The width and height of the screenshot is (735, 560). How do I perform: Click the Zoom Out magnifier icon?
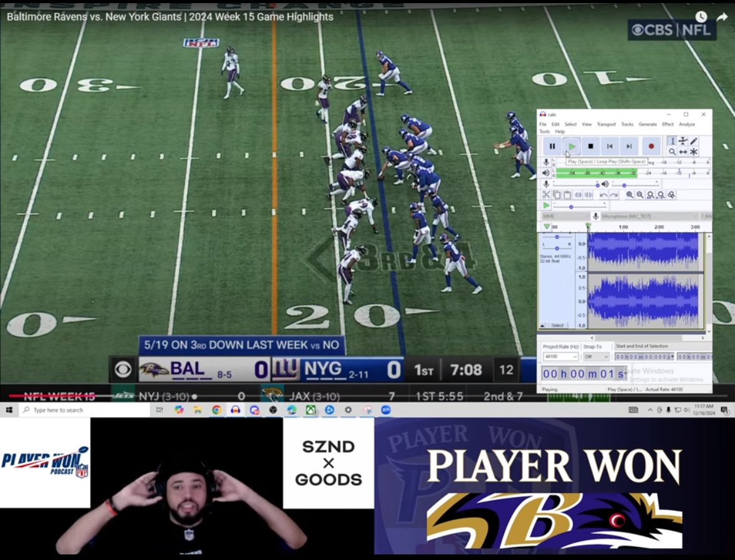click(640, 195)
